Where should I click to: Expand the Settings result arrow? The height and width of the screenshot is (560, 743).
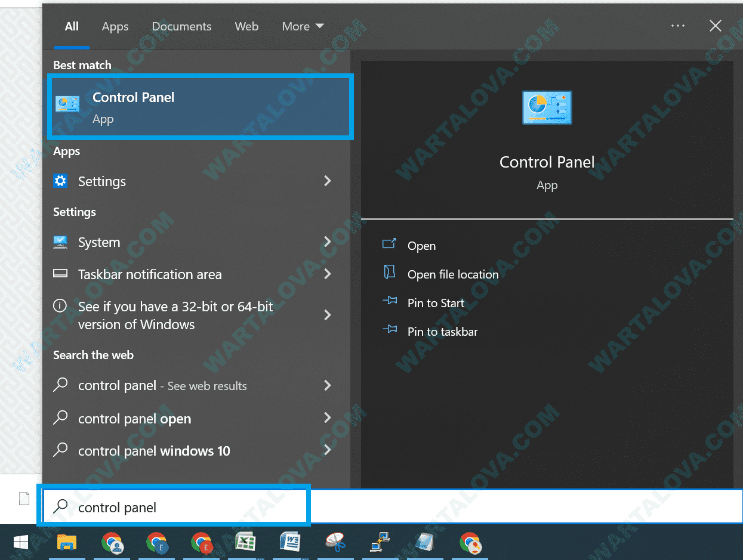point(327,181)
